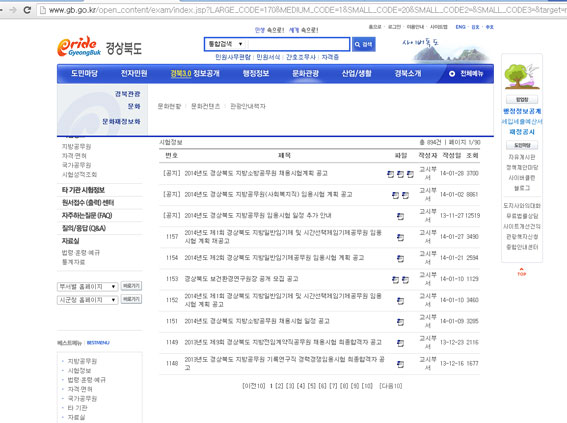Open the 통합검색 search category dropdown
Image resolution: width=567 pixels, height=423 pixels.
[x=226, y=44]
